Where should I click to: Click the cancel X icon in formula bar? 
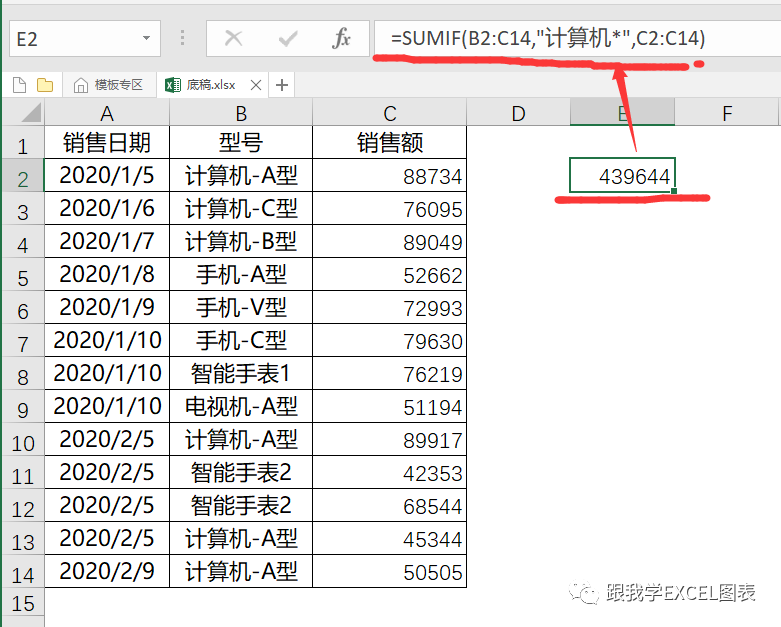[x=233, y=38]
